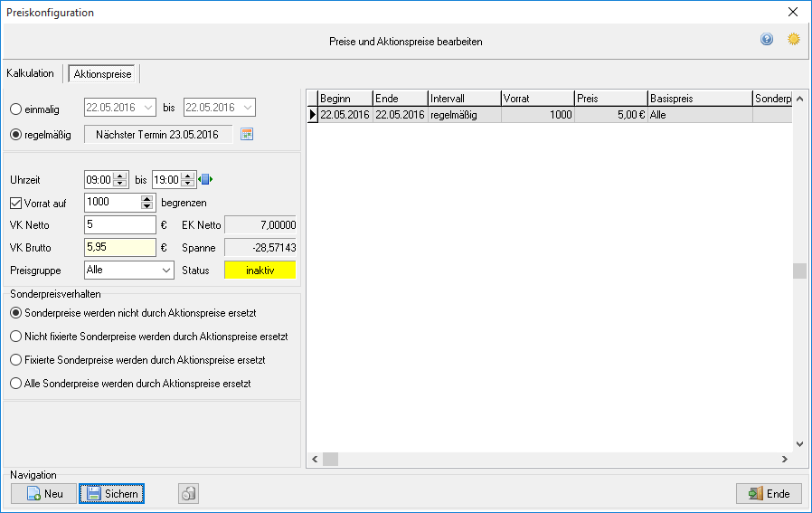812x513 pixels.
Task: Click the time range icon beside 19:00
Action: coord(205,180)
